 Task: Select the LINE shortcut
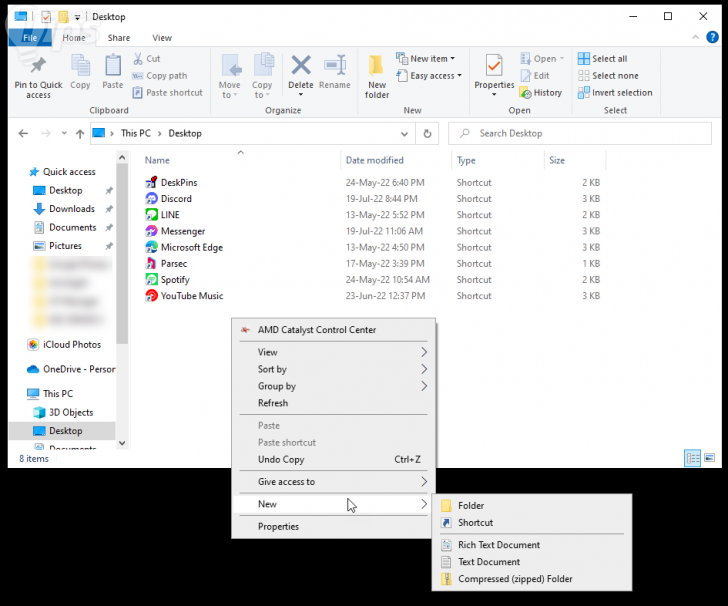[170, 215]
